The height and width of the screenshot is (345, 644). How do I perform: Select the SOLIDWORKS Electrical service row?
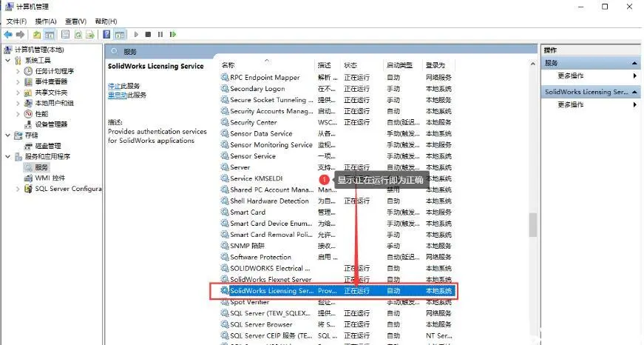point(337,269)
